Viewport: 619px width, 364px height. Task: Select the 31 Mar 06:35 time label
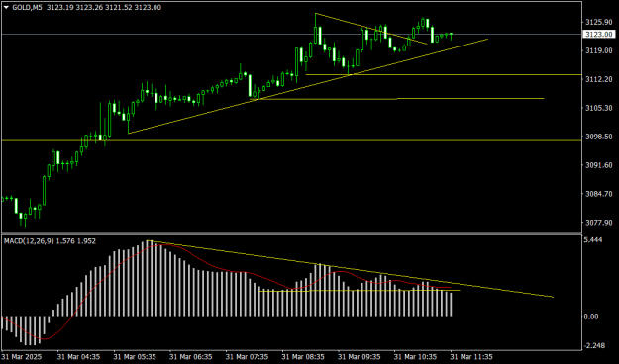click(x=191, y=357)
